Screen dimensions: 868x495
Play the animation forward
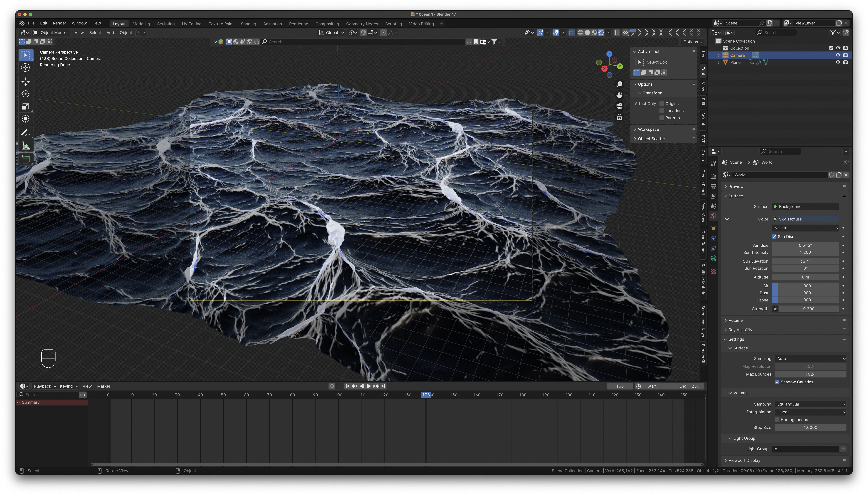coord(369,386)
